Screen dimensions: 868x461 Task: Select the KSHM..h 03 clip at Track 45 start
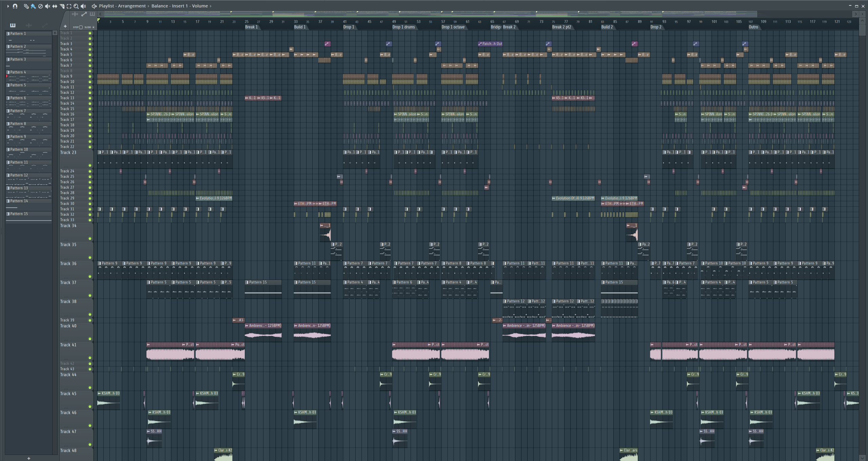[x=108, y=400]
